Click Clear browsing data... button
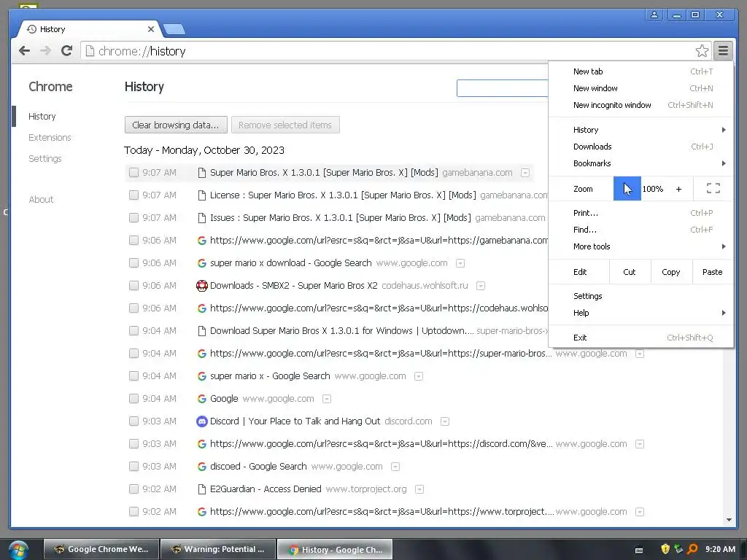The width and height of the screenshot is (747, 560). [x=176, y=125]
